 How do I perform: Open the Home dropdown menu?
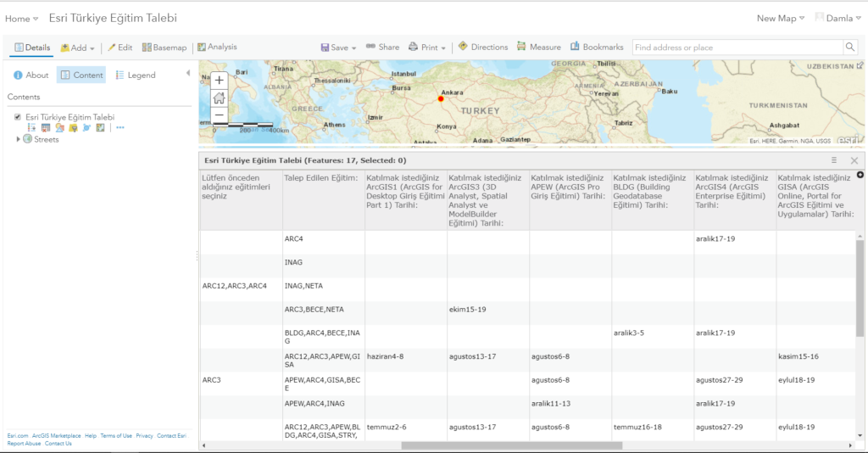(21, 19)
